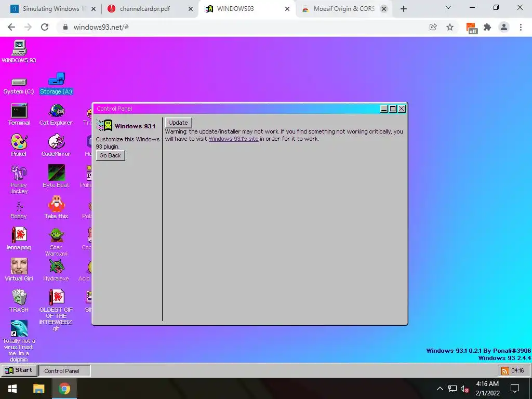Select Control Panel in the Windows 93 taskbar
The height and width of the screenshot is (399, 532).
[x=64, y=371]
